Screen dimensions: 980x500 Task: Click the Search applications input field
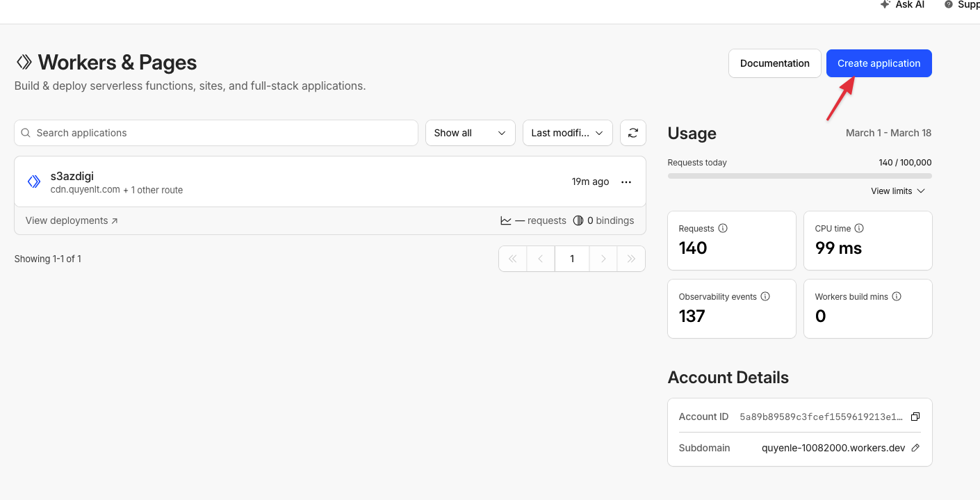(x=215, y=133)
